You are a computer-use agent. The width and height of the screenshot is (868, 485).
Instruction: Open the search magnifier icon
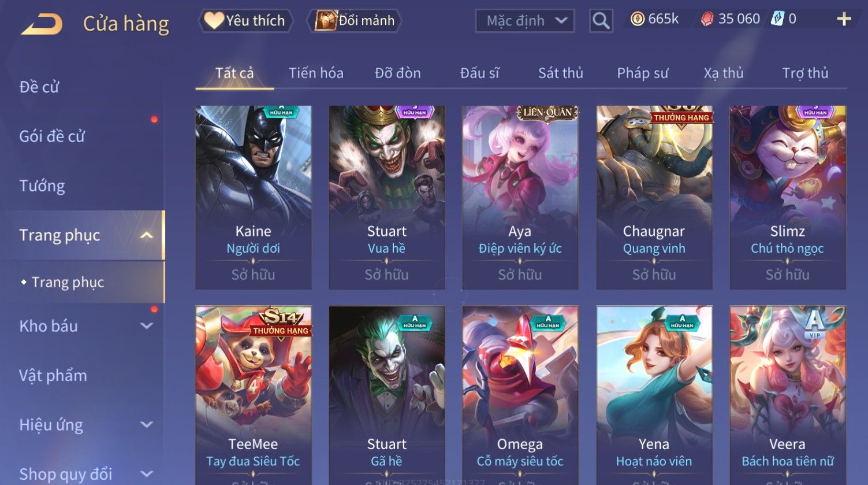coord(601,21)
